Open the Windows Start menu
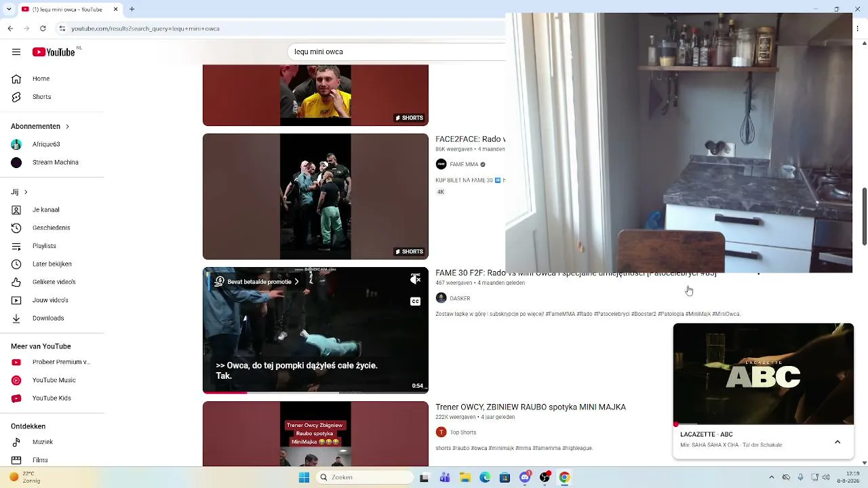Viewport: 868px width, 488px height. [x=304, y=477]
